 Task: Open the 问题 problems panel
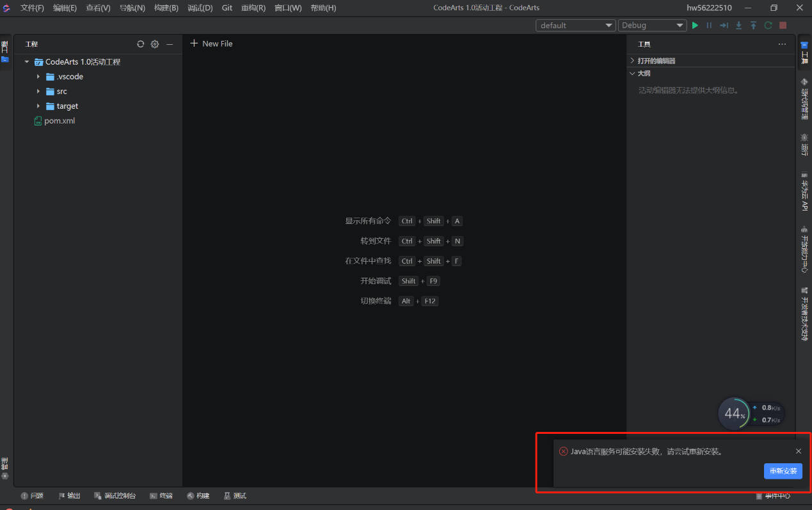click(x=32, y=496)
